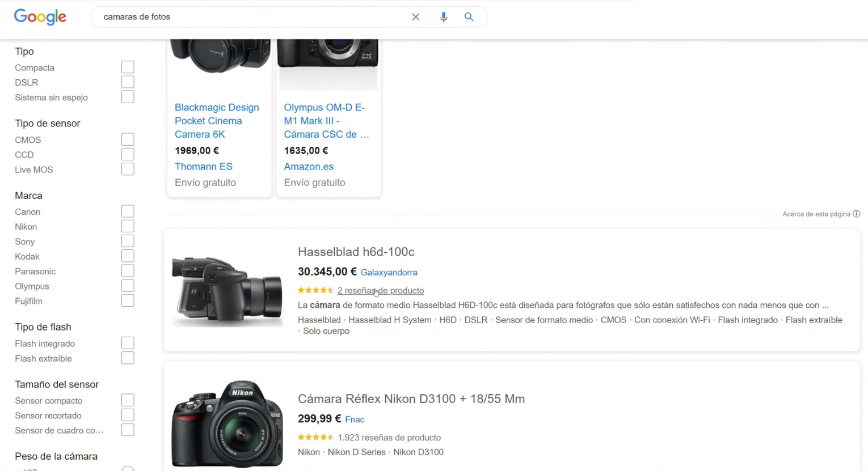This screenshot has width=868, height=471.
Task: Click Envío gratuito under Thomann ES
Action: (205, 183)
